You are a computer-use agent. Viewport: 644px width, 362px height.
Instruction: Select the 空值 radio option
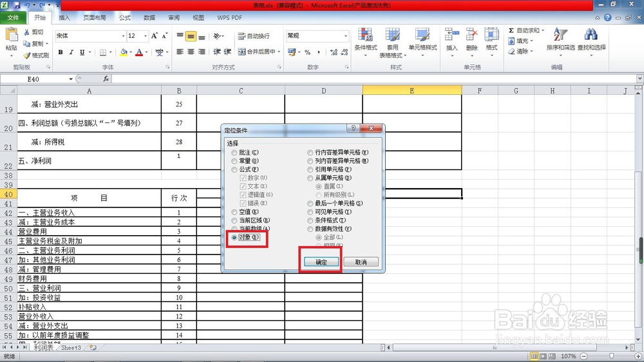pos(234,212)
